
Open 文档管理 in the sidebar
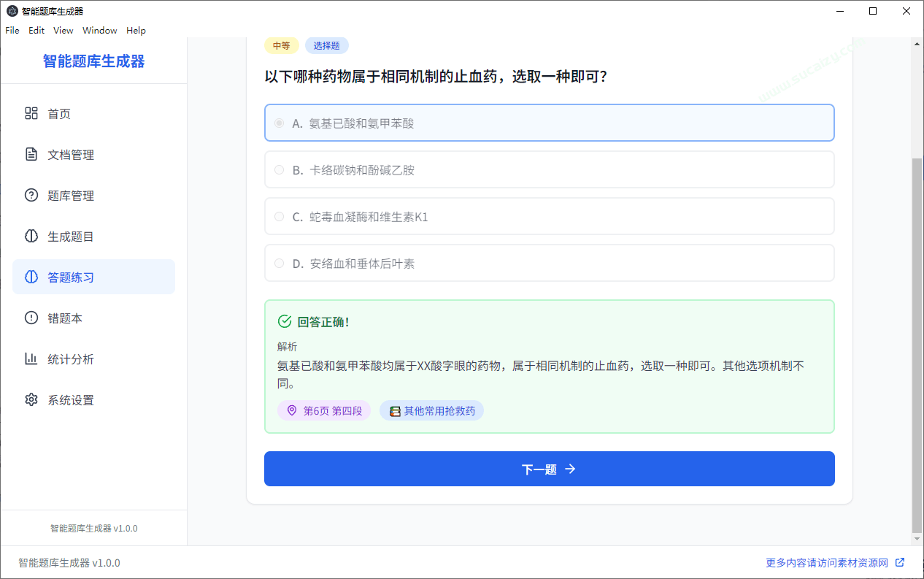[93, 154]
